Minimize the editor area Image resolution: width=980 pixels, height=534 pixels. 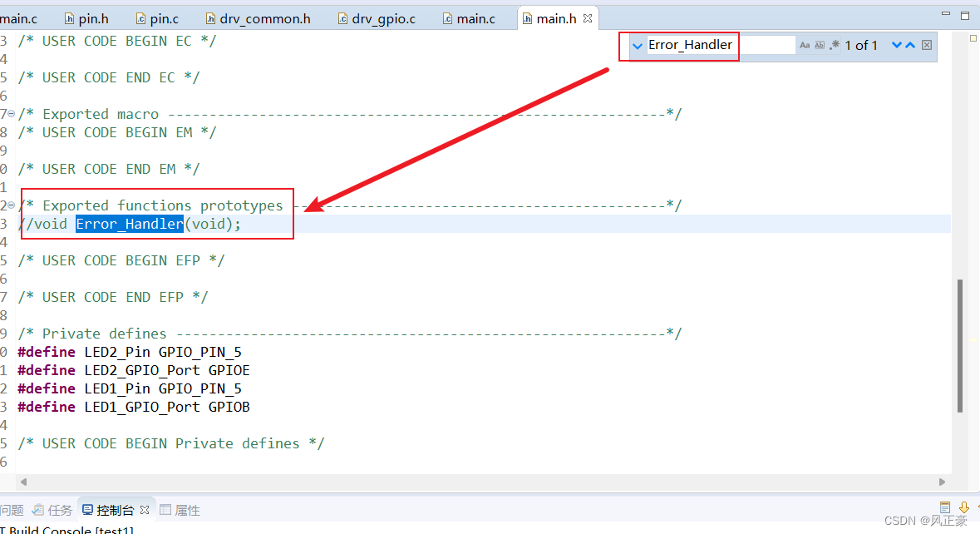coord(946,14)
